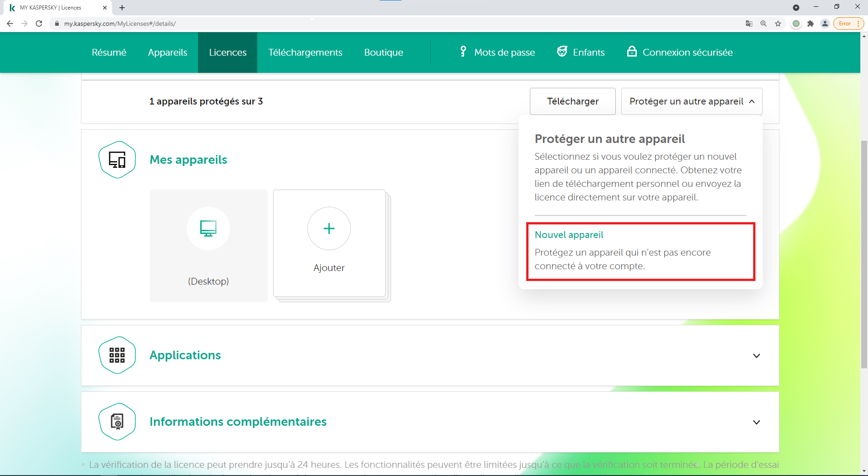Click the Applications heading
Image resolution: width=868 pixels, height=476 pixels.
tap(185, 355)
